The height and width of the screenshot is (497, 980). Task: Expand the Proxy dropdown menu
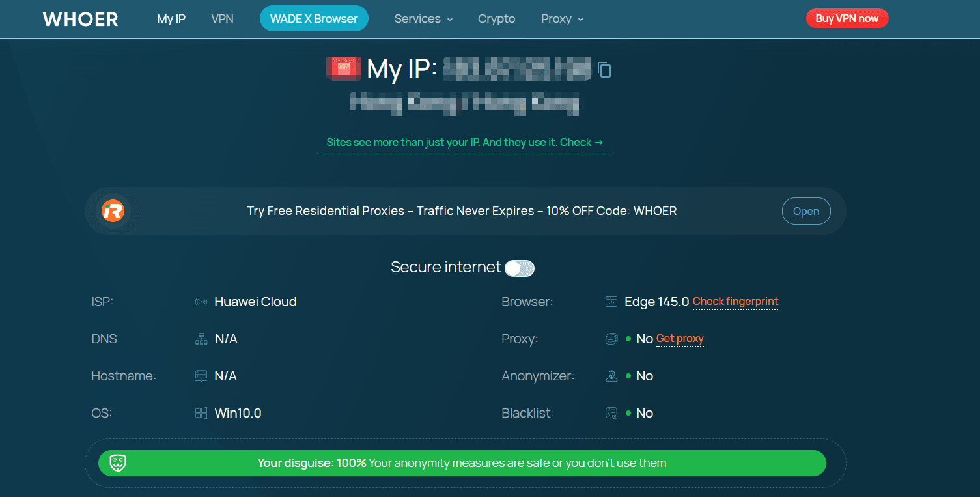(562, 19)
